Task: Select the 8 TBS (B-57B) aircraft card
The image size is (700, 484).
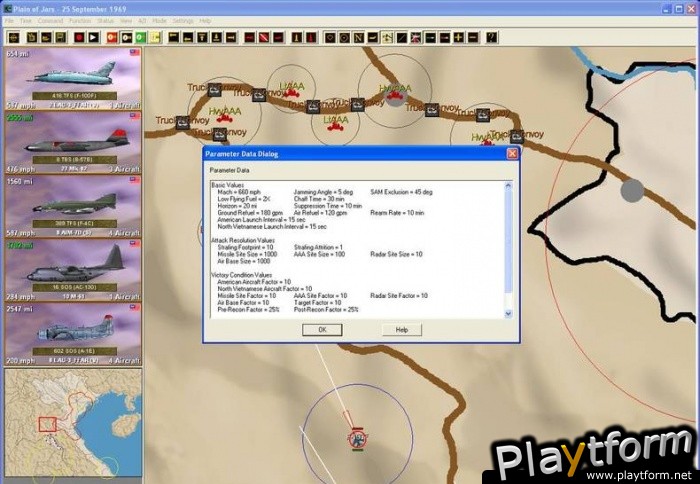Action: pyautogui.click(x=73, y=142)
